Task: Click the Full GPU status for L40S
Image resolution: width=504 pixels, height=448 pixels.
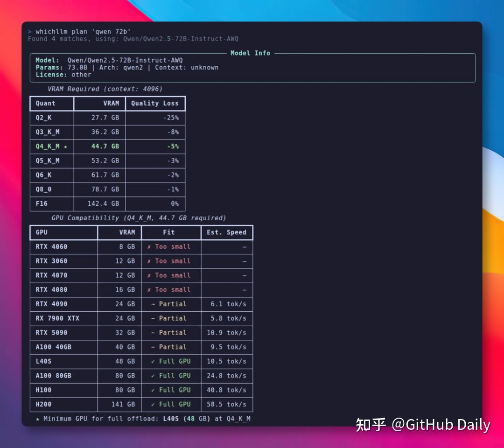Action: pos(171,361)
